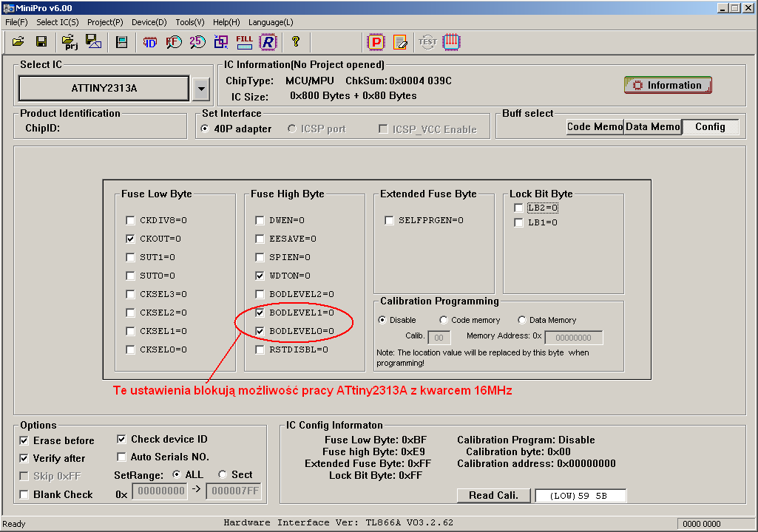Select SetRange Sect radio button

pyautogui.click(x=223, y=474)
